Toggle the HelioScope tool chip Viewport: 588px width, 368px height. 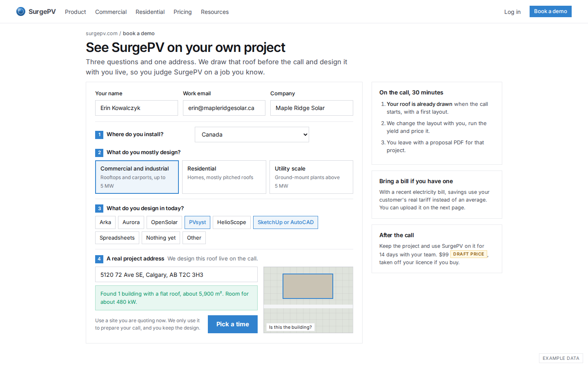click(x=232, y=222)
